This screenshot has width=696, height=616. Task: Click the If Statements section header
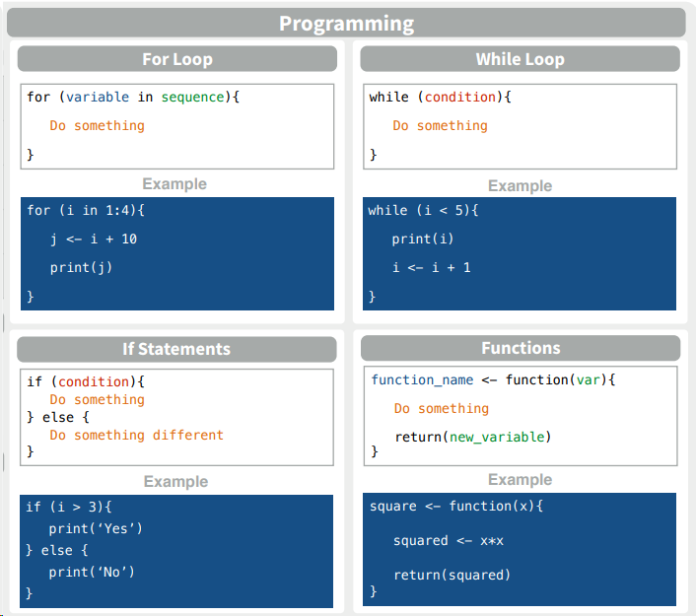click(x=176, y=349)
